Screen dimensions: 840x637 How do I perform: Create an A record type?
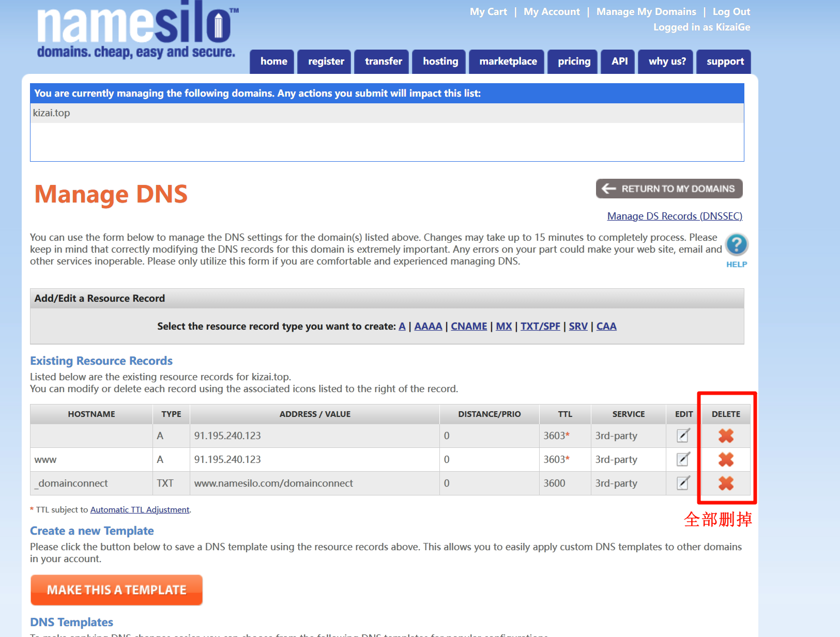click(x=402, y=327)
